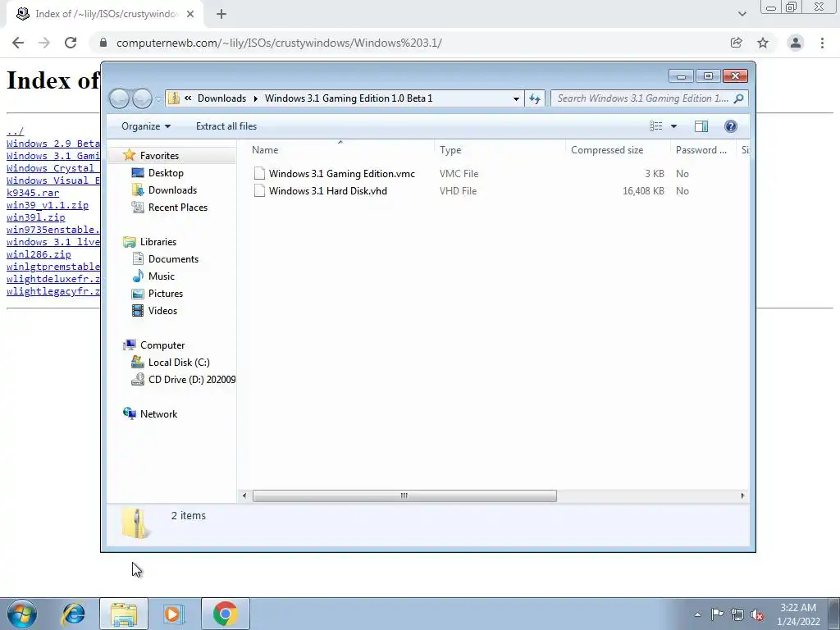Click Extract all files

(x=226, y=126)
